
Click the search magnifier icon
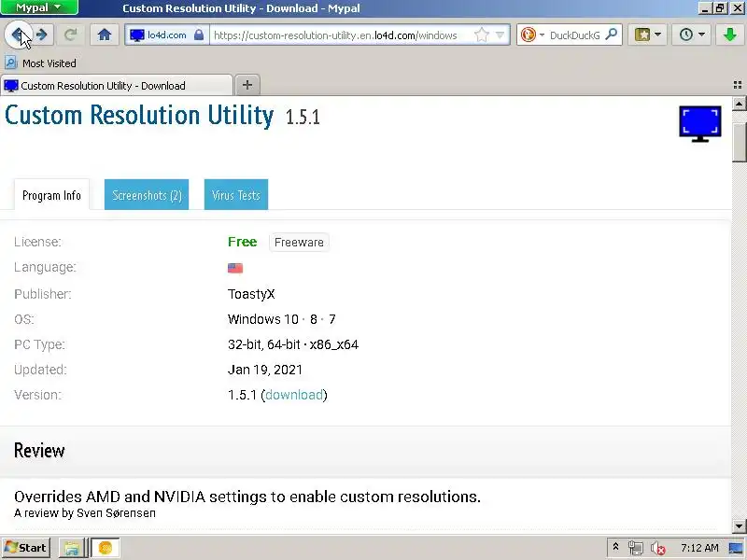pos(612,35)
